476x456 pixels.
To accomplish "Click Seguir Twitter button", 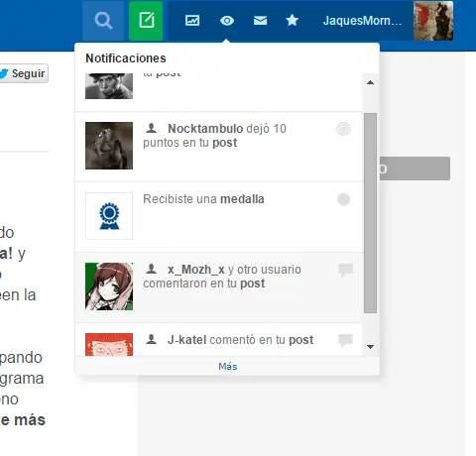I will [x=24, y=73].
